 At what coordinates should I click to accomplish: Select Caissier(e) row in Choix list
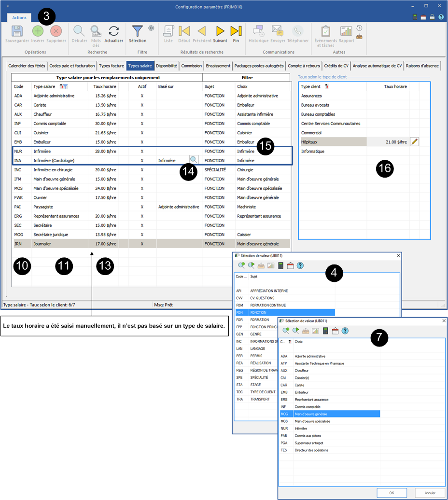click(x=330, y=378)
